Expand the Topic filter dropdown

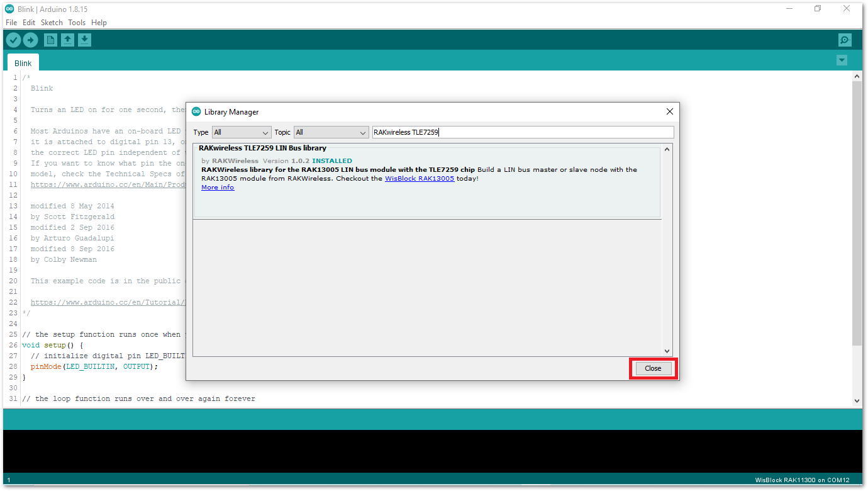coord(331,132)
